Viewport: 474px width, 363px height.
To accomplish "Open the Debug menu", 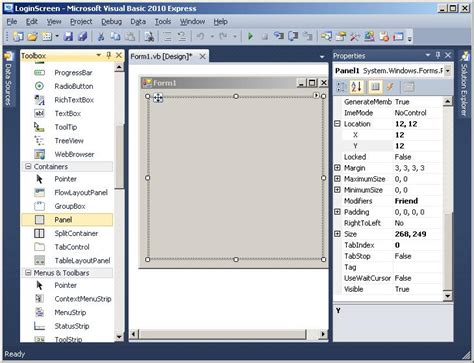I will tap(111, 22).
